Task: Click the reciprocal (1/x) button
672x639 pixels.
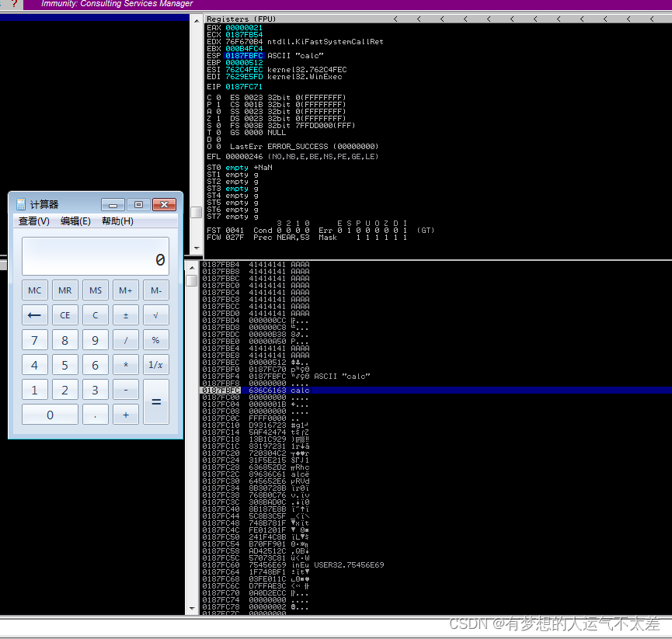Action: [155, 364]
